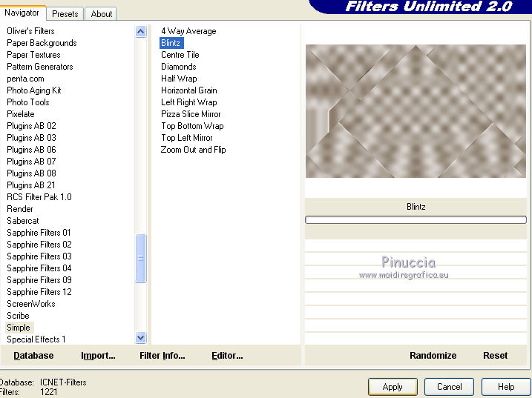Select Pixelate category
532x398 pixels.
tap(20, 114)
